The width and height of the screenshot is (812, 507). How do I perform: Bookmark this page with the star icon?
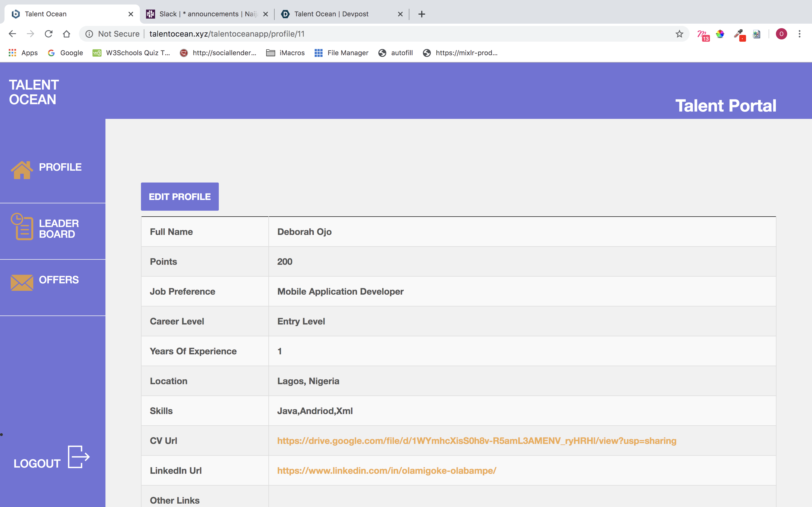click(x=679, y=34)
